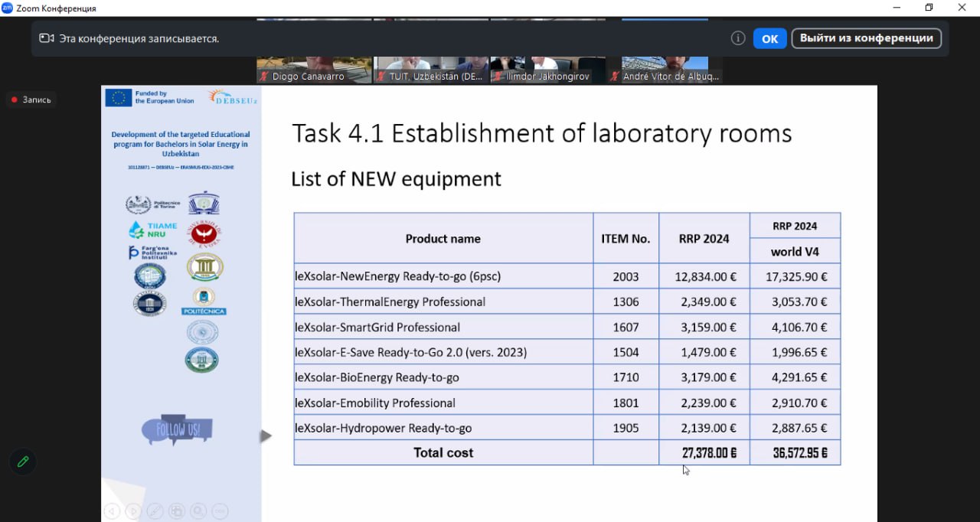Click 'Funded by the European Union' text
Image resolution: width=980 pixels, height=522 pixels.
(165, 97)
